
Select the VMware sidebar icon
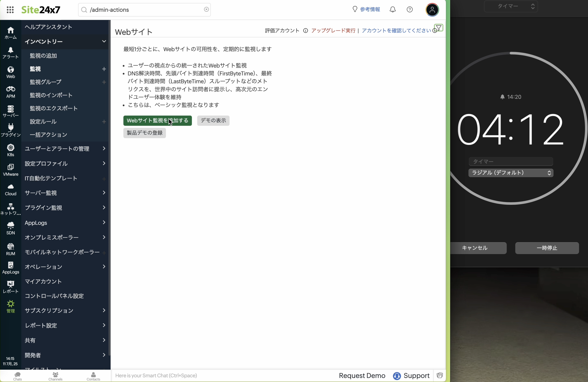[11, 170]
